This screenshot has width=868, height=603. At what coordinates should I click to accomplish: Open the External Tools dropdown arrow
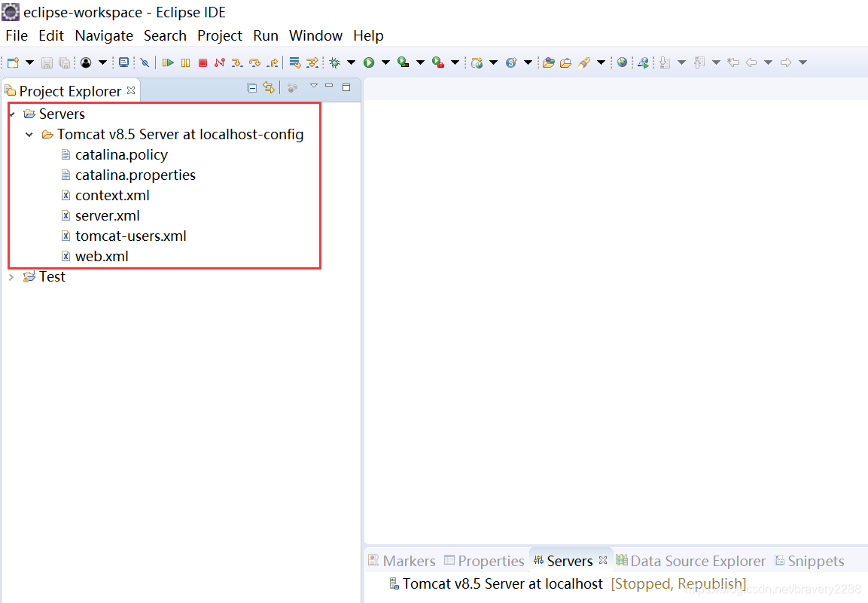click(455, 62)
